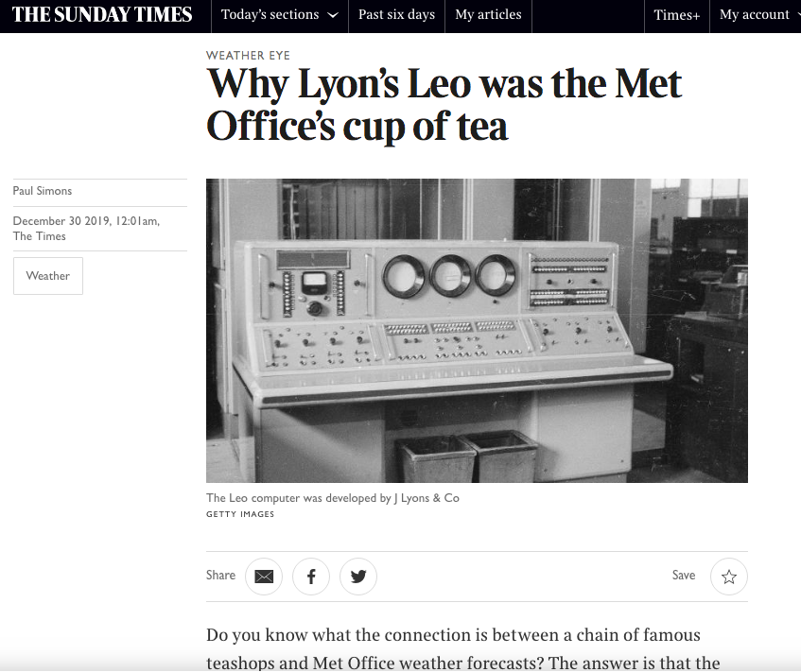Open the Leo computer photo
Viewport: 801px width, 672px height.
[477, 331]
